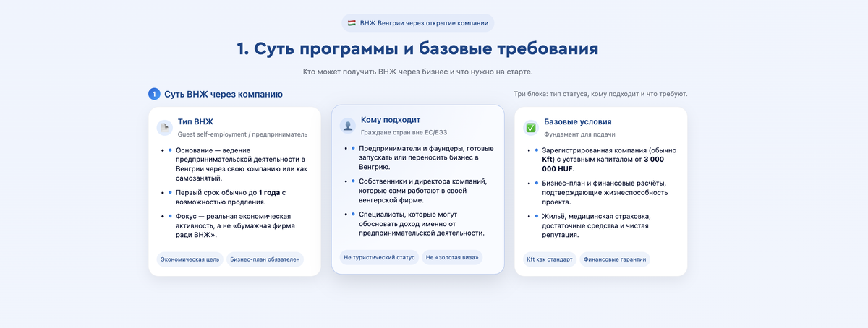The width and height of the screenshot is (868, 328).
Task: Click the card title Тип ВНЖ
Action: point(196,122)
